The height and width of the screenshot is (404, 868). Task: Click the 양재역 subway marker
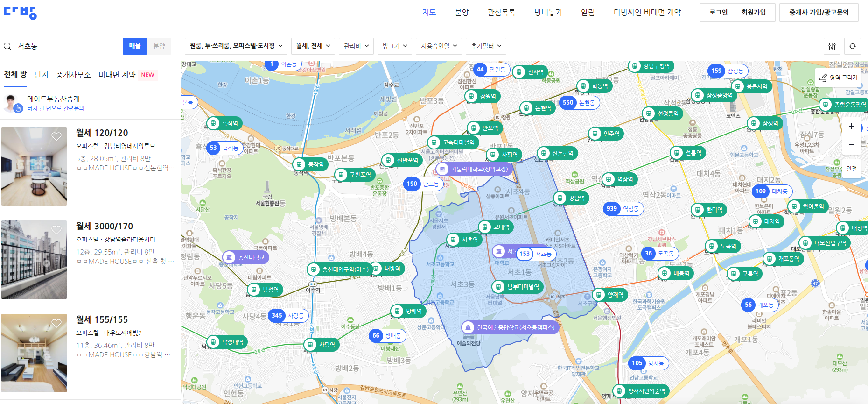click(x=610, y=295)
